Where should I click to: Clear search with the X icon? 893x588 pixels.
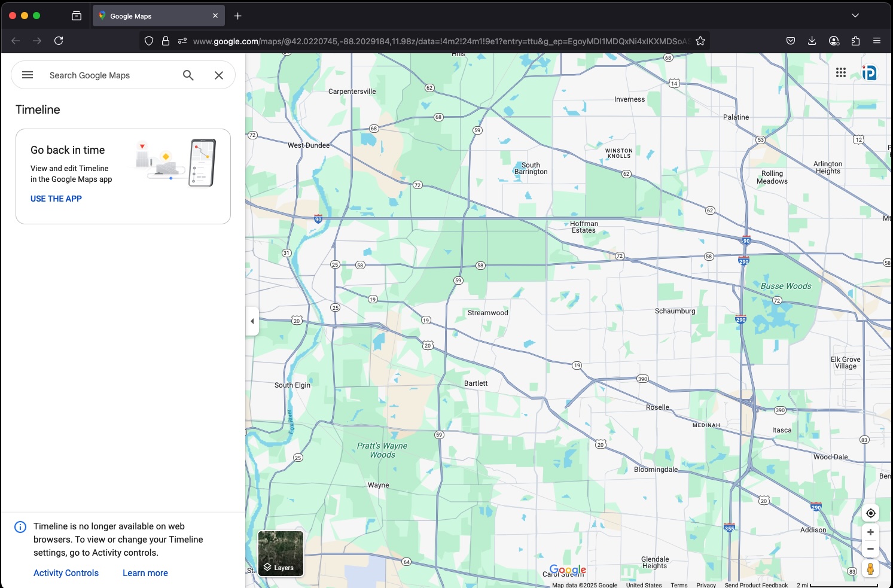[219, 75]
